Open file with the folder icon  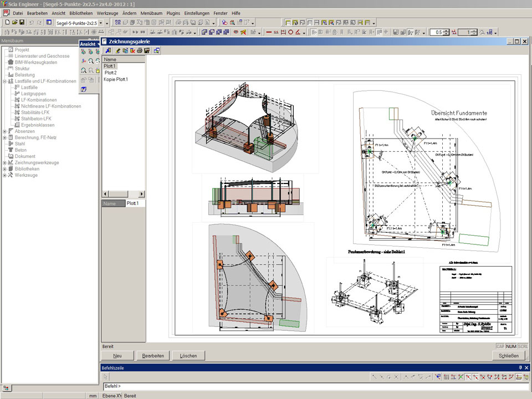point(14,23)
